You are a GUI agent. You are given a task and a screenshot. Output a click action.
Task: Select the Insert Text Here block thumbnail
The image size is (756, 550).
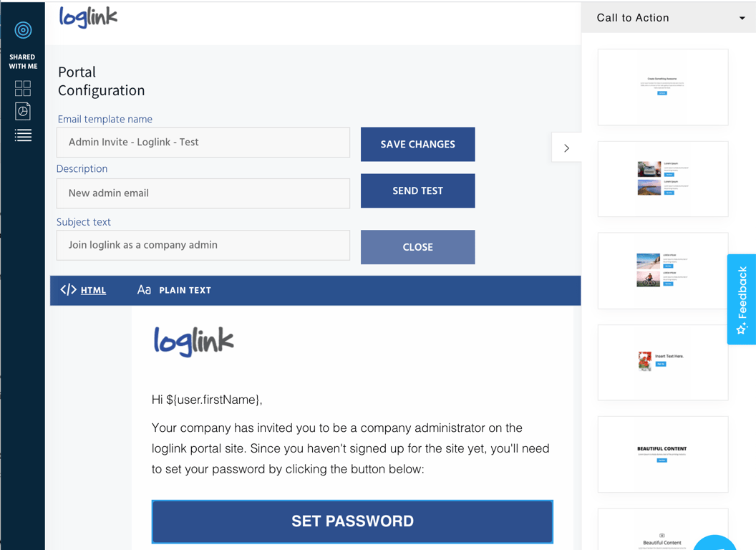click(x=663, y=362)
